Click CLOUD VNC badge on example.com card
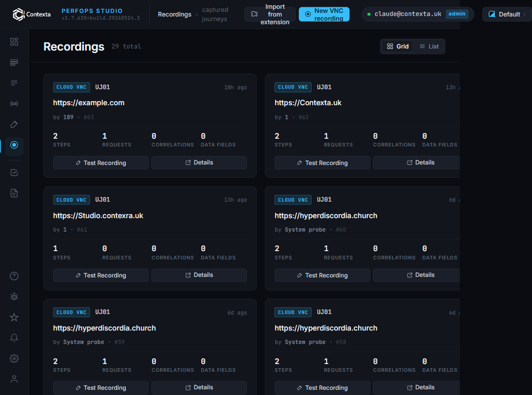This screenshot has width=532, height=395. pyautogui.click(x=71, y=87)
